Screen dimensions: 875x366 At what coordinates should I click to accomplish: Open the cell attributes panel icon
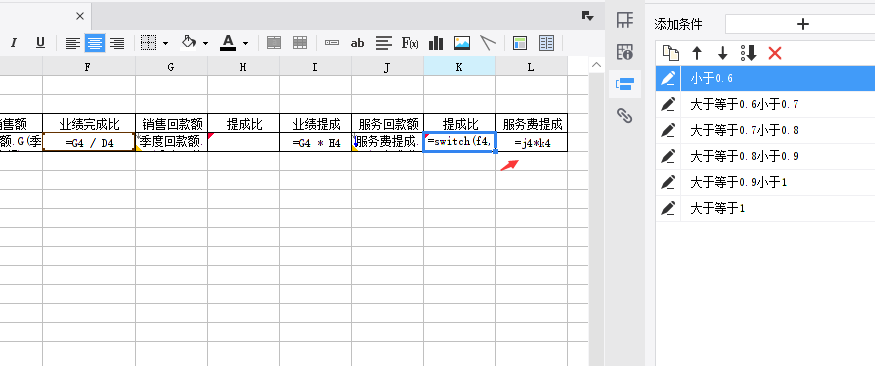(x=625, y=52)
